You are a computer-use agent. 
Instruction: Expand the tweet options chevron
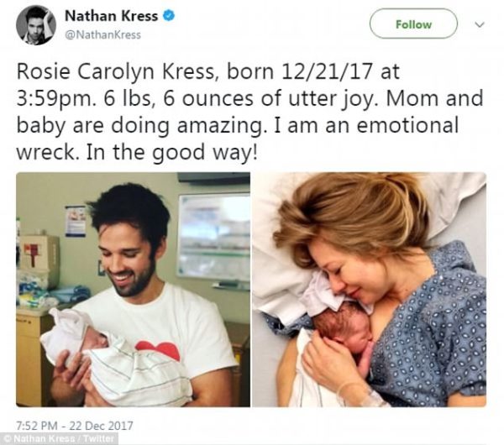480,24
